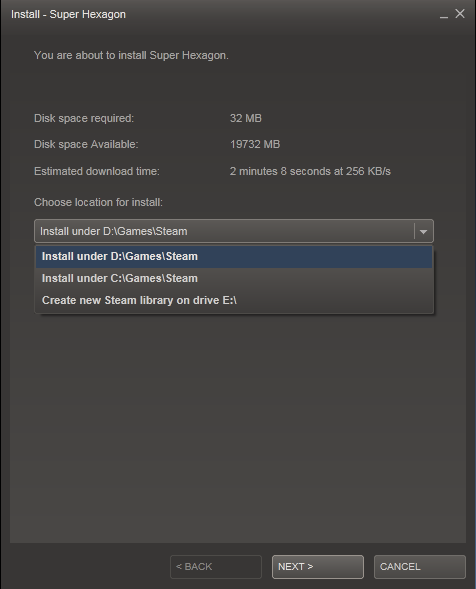Click the 'You are about to install' message
476x589 pixels.
pos(131,55)
